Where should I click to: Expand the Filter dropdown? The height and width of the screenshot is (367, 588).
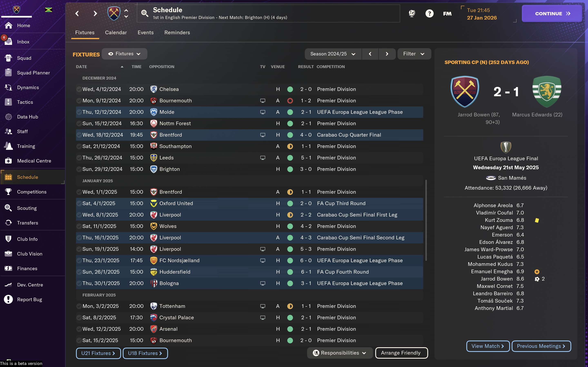(414, 54)
